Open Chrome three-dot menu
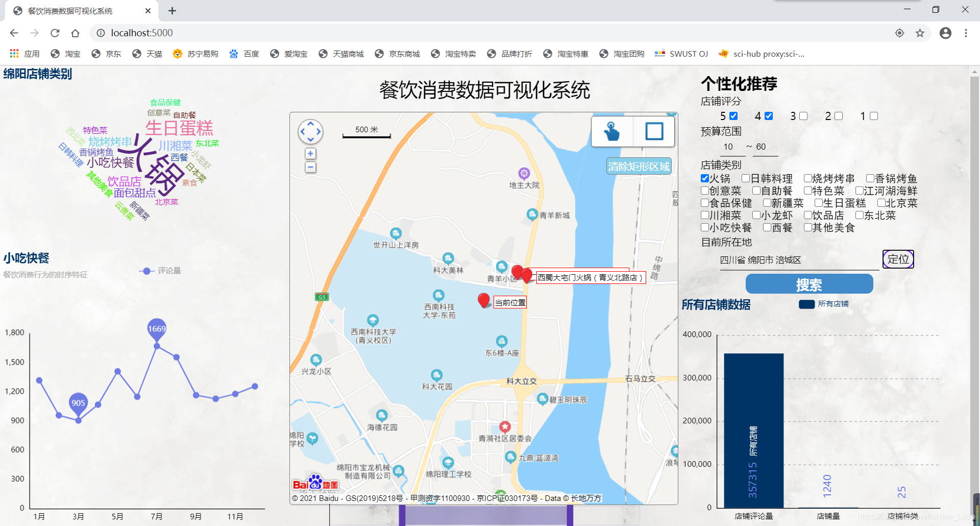Image resolution: width=980 pixels, height=526 pixels. click(x=966, y=33)
